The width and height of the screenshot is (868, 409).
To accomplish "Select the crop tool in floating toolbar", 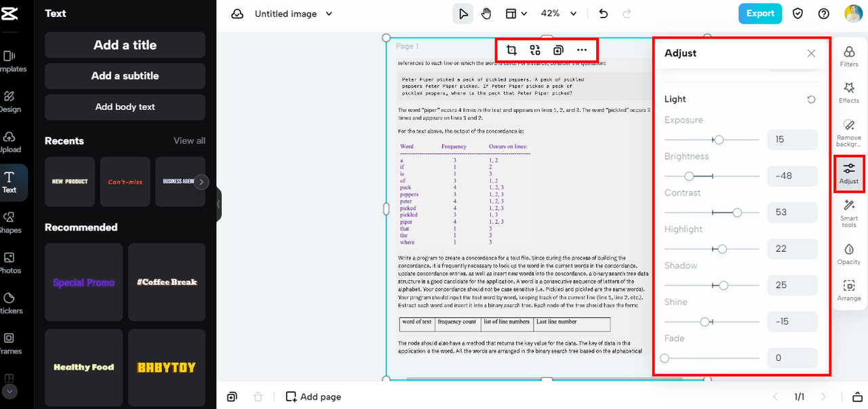I will (512, 50).
